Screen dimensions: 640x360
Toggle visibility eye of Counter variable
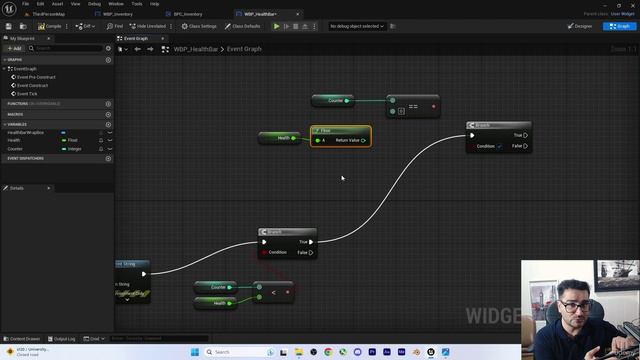(x=101, y=149)
